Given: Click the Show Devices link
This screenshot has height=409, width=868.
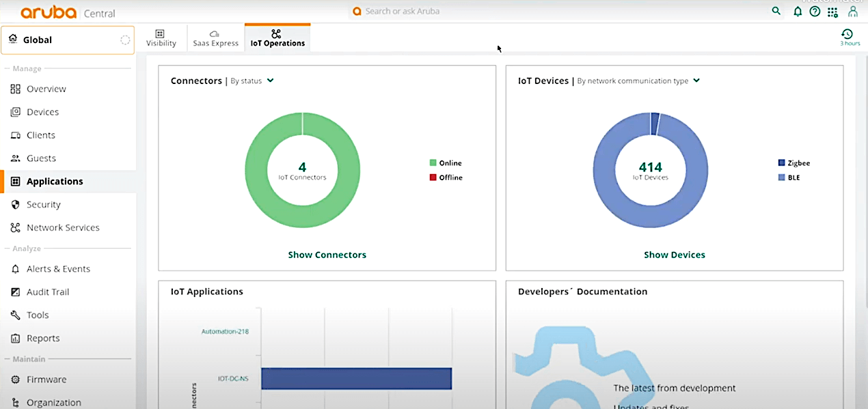Looking at the screenshot, I should click(x=674, y=255).
